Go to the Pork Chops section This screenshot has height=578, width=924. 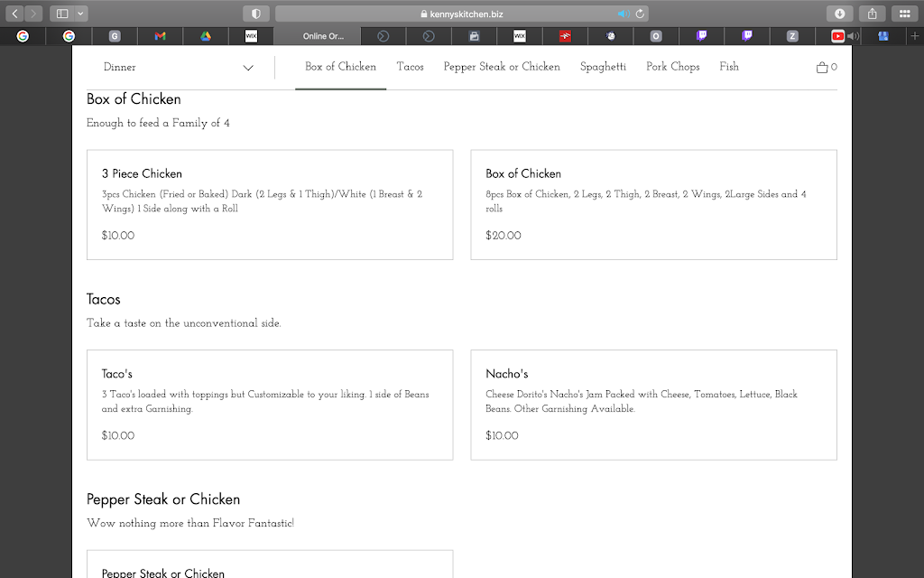click(x=672, y=67)
